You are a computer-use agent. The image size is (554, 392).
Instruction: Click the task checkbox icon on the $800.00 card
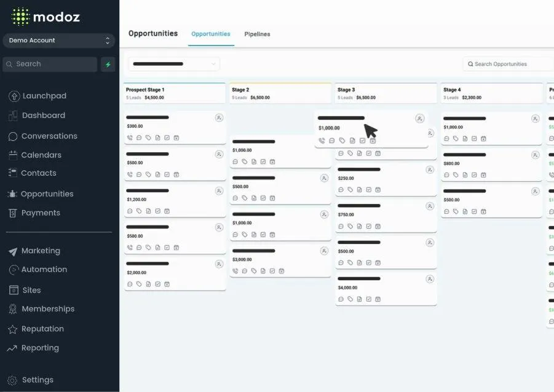point(474,175)
